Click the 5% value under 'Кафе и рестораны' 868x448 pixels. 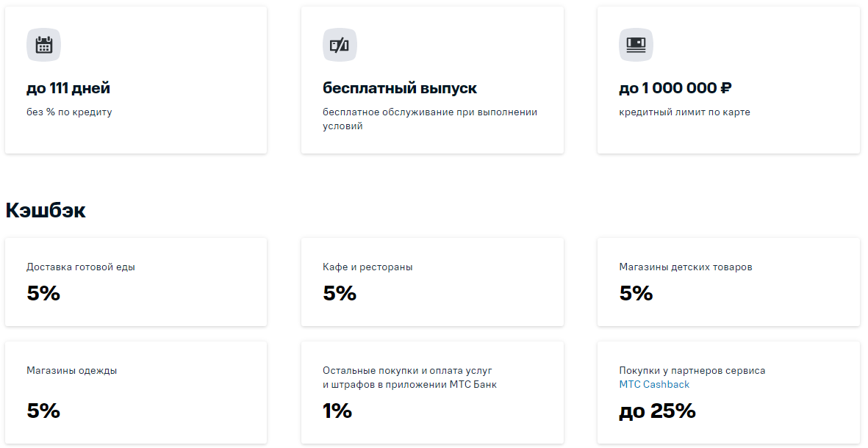[340, 294]
